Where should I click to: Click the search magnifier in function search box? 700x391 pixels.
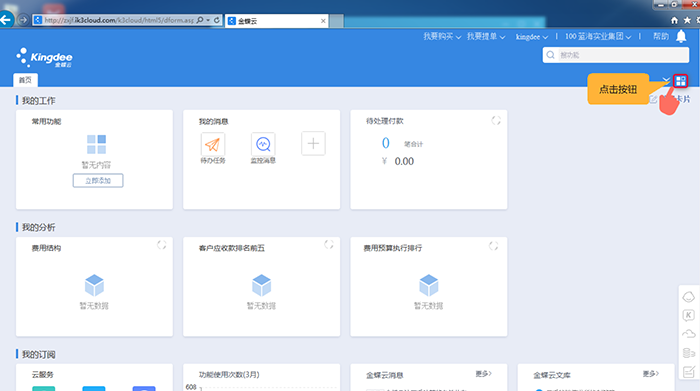550,55
